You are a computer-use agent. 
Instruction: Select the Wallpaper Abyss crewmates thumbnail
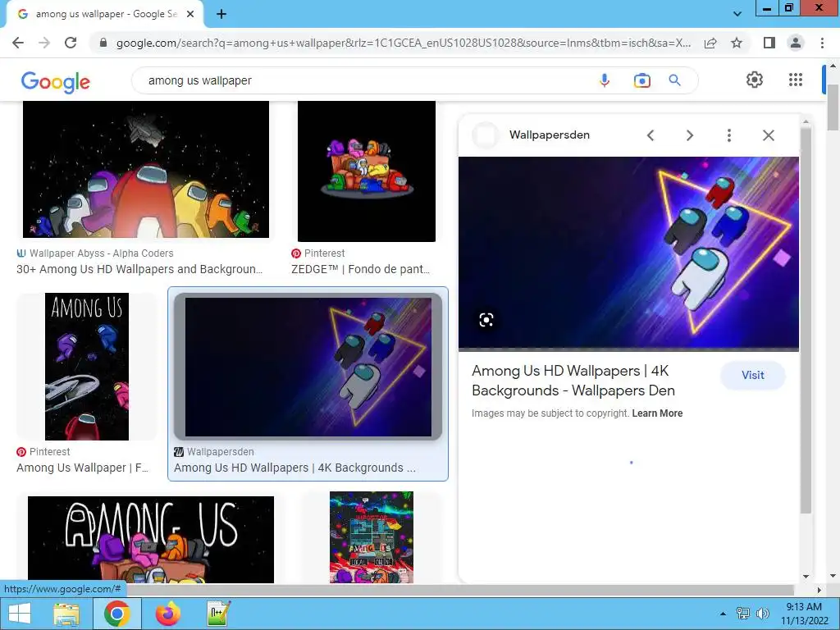click(146, 169)
